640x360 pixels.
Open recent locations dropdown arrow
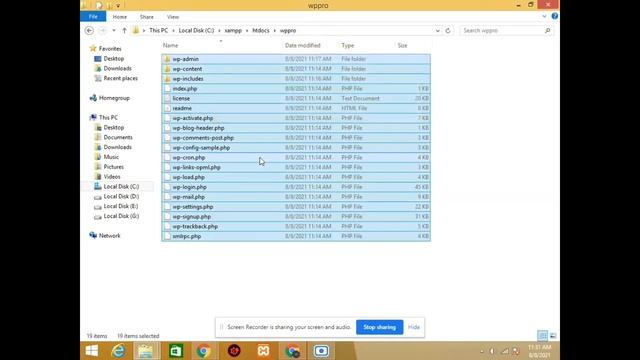pos(114,31)
